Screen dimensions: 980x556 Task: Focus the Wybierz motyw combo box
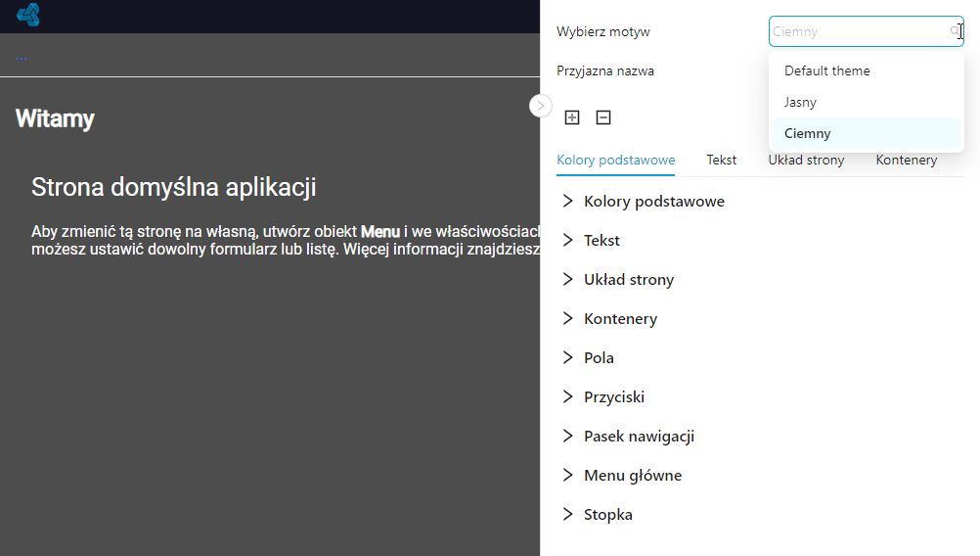pos(867,31)
